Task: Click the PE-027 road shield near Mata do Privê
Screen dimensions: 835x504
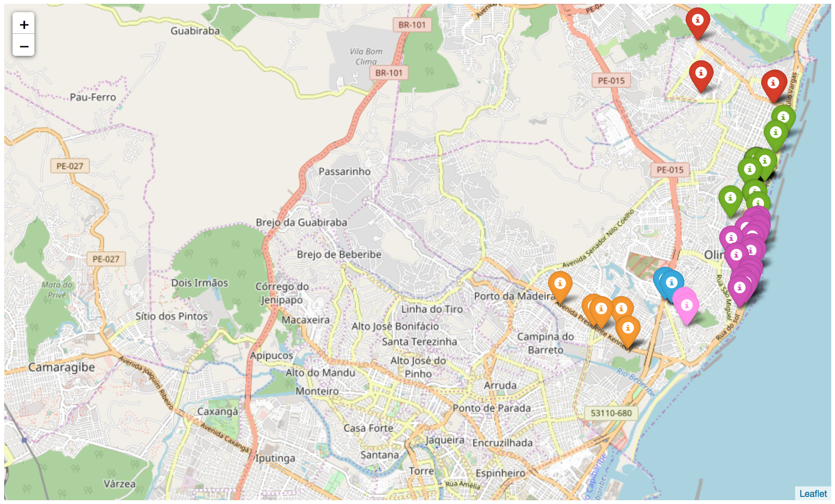Action: 106,259
